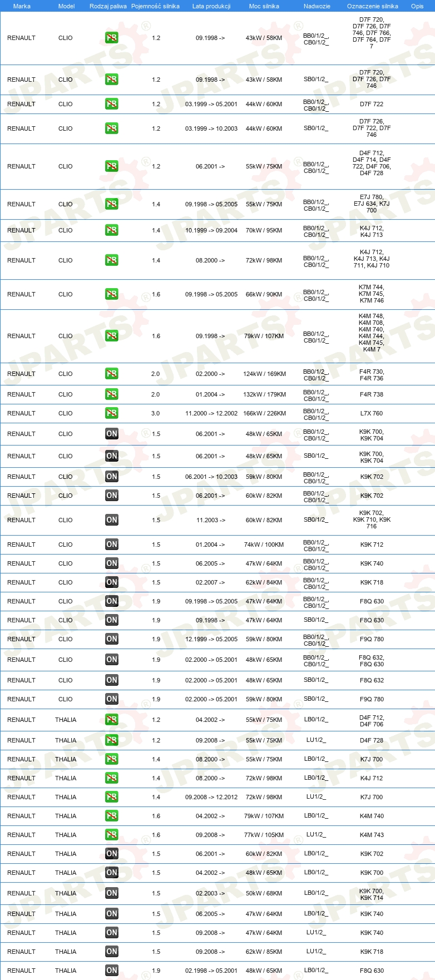Viewport: 435px width, 980px height.
Task: Select the 166kW / 226KM power cell
Action: click(x=264, y=413)
